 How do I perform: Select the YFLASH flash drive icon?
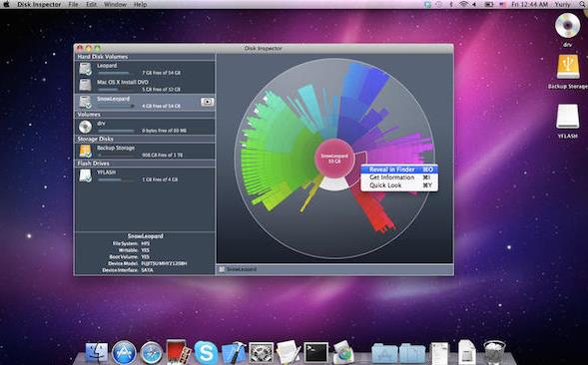[x=85, y=176]
